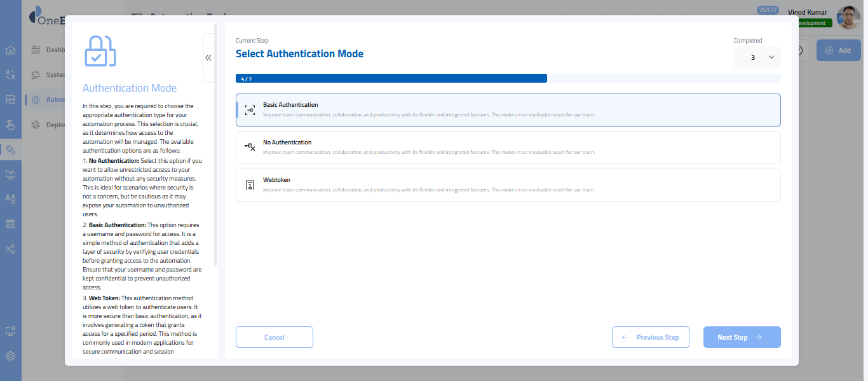Select the Basic Authentication option
The height and width of the screenshot is (381, 868).
(x=508, y=110)
